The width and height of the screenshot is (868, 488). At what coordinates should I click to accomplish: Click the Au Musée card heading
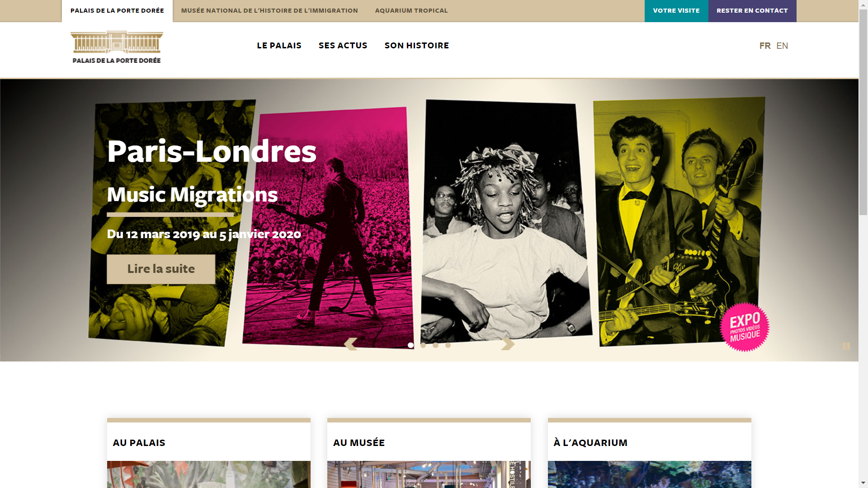click(359, 443)
